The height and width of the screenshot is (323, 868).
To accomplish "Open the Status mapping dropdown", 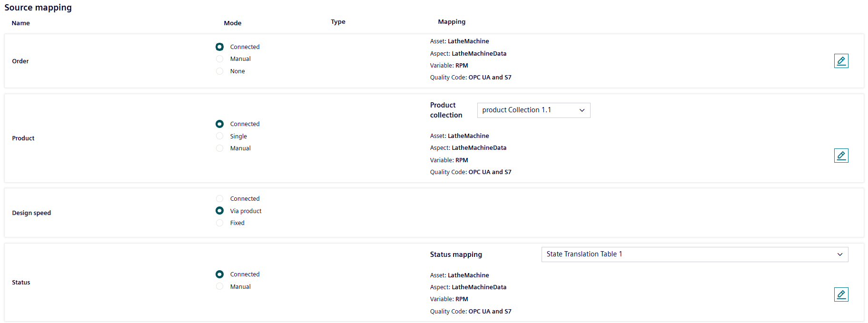I will [695, 254].
